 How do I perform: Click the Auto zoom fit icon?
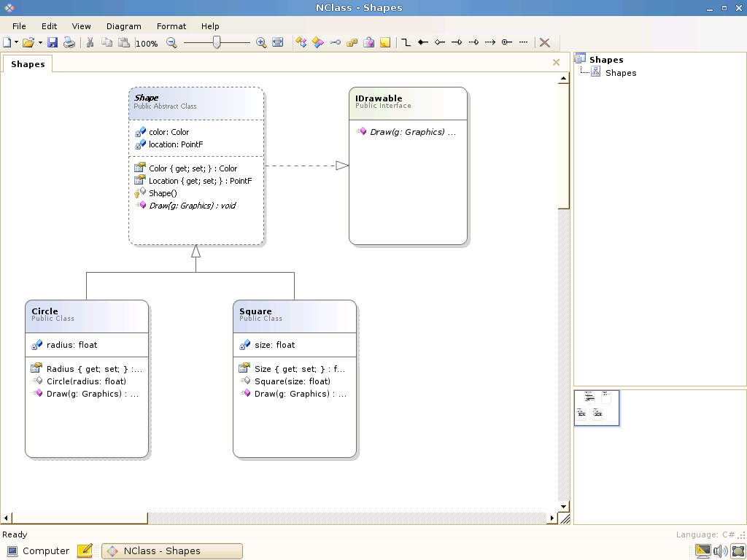pos(278,42)
